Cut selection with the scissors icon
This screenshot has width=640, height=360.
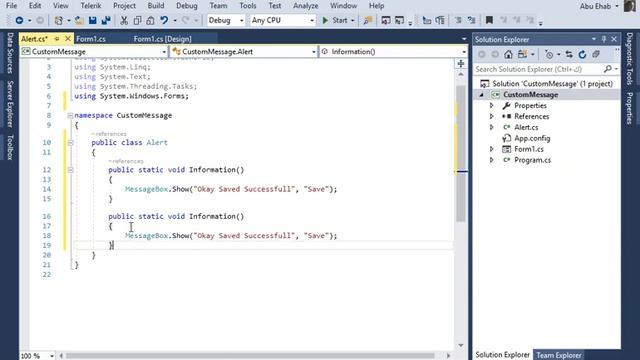tap(124, 20)
